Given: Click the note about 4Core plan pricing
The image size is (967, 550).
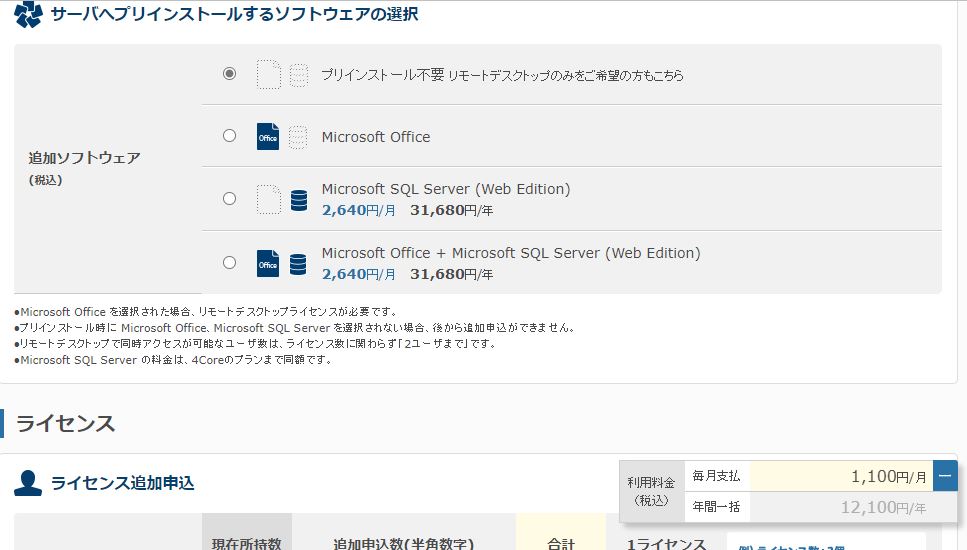Looking at the screenshot, I should click(x=173, y=359).
